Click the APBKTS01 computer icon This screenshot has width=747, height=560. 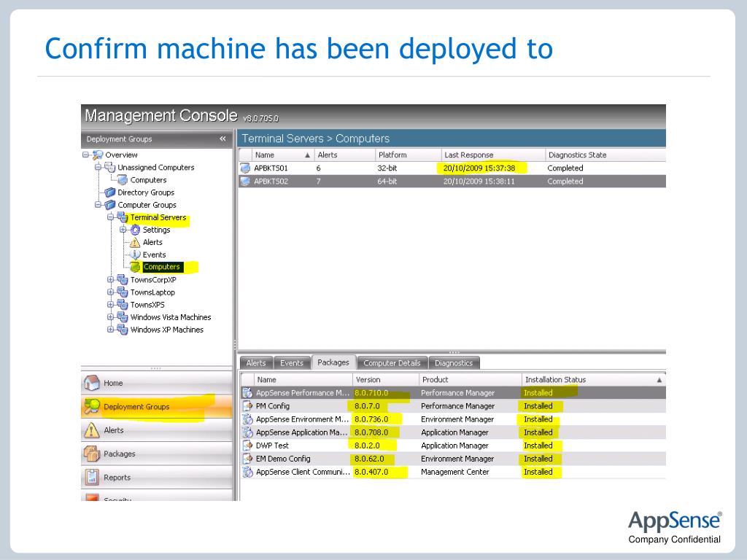[x=245, y=168]
